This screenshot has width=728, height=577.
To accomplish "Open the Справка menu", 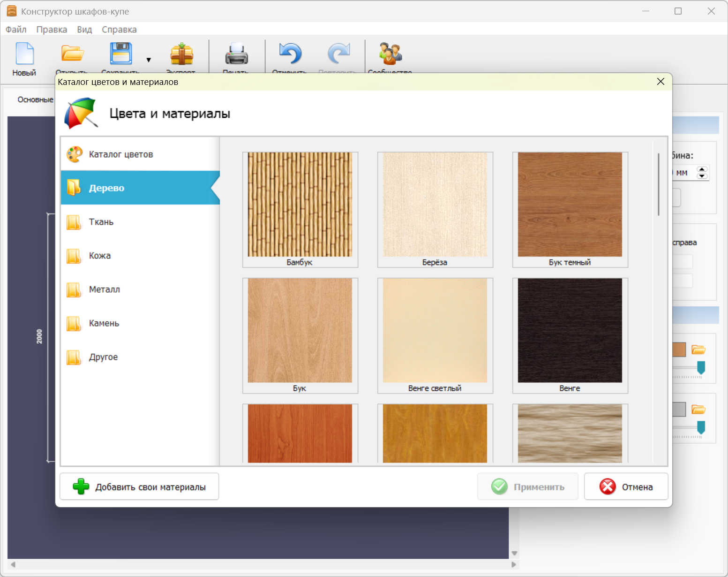I will click(119, 30).
